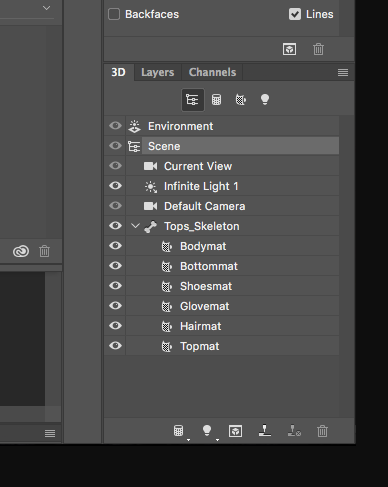388x487 pixels.
Task: Uncheck the Lines checkbox
Action: 295,14
